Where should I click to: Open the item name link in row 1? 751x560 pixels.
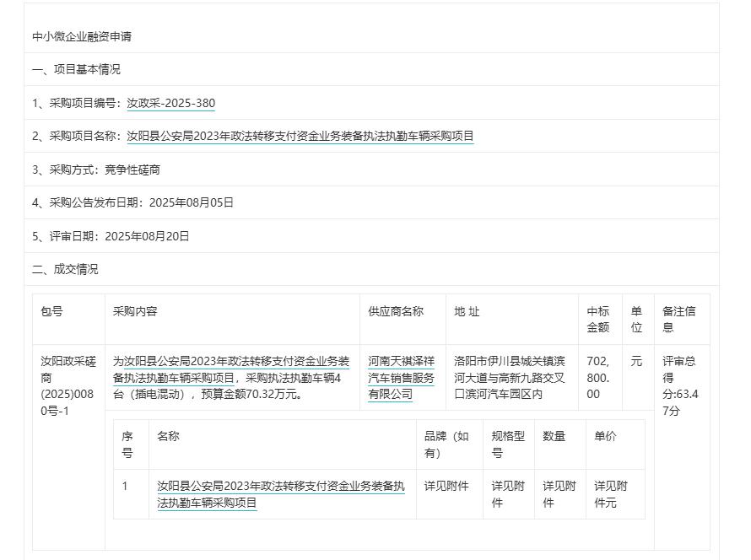281,494
